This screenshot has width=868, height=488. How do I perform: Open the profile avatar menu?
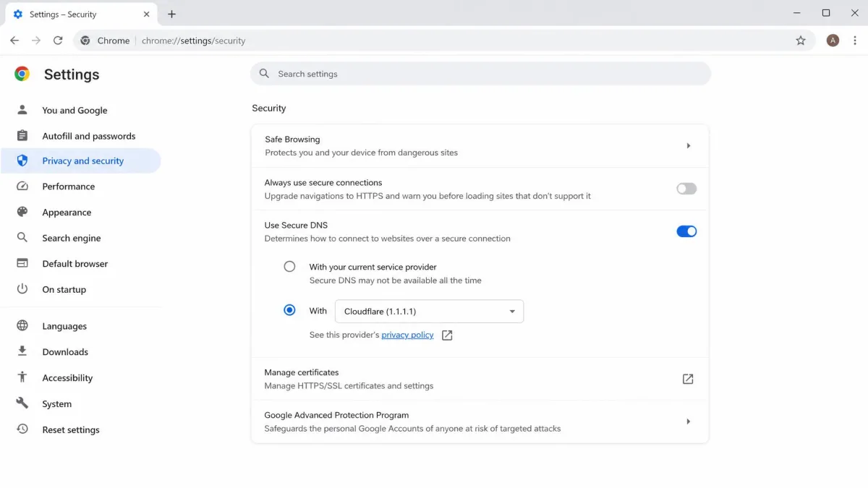tap(833, 40)
